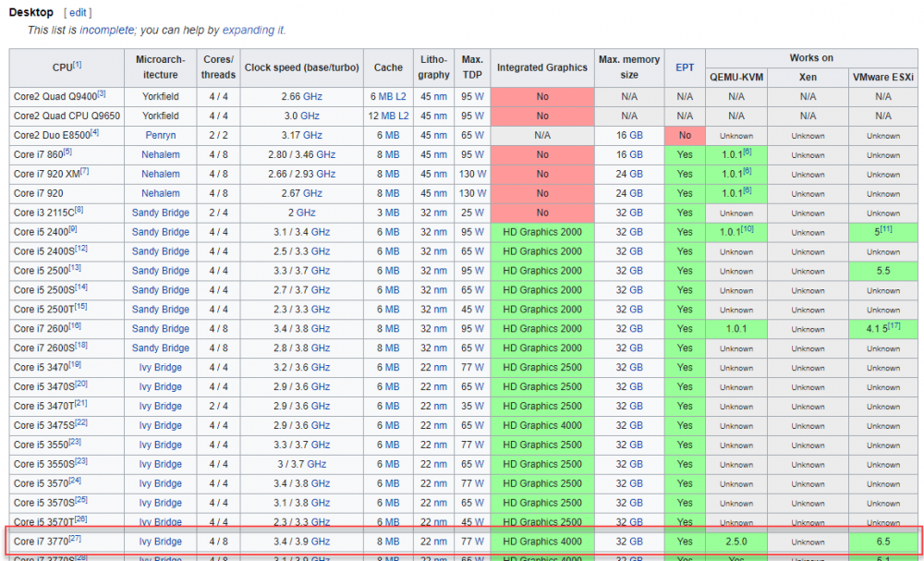Select the 'Yorkfield' cell in Q9400 row
924x561 pixels.
(160, 97)
